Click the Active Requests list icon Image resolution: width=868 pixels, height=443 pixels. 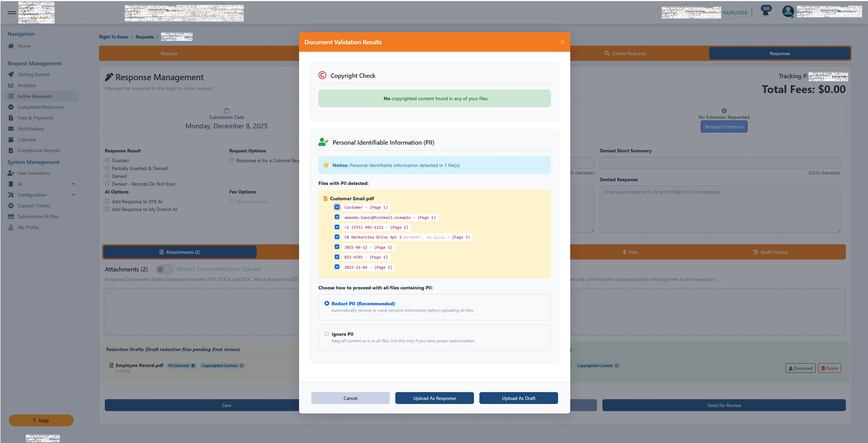click(11, 96)
